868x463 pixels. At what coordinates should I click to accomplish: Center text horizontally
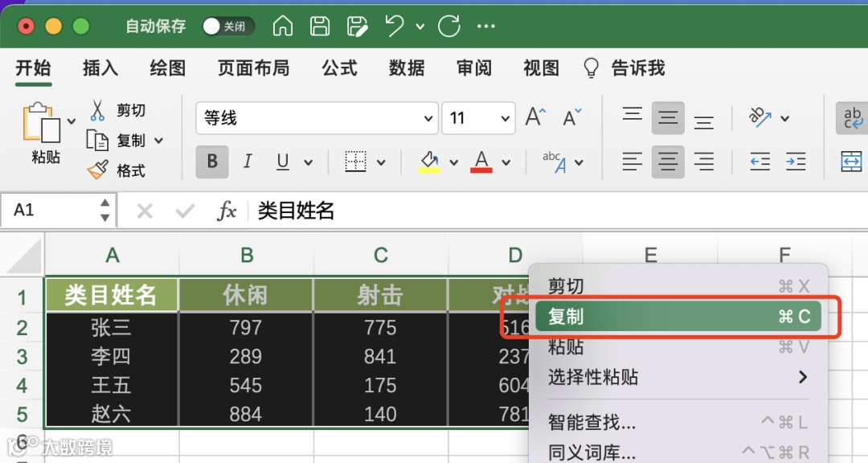pos(668,162)
